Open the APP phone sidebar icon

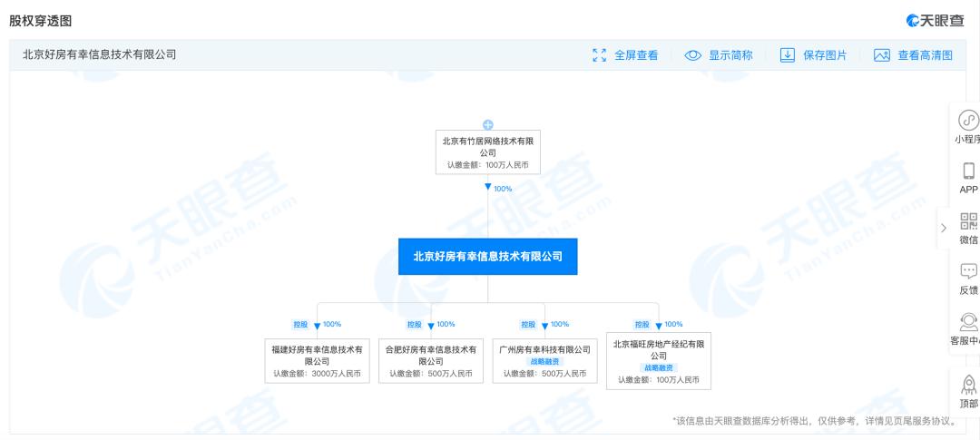point(969,171)
